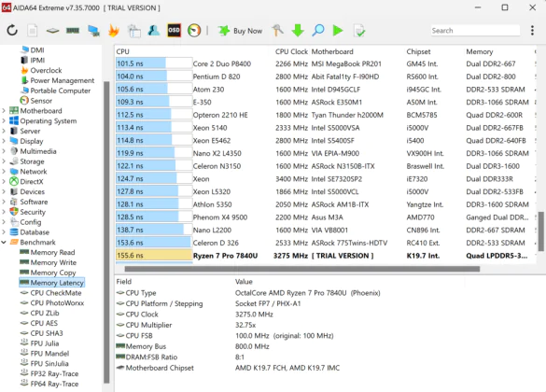The image size is (546, 392).
Task: Select the Core 2 Duo P8400 row
Action: 326,63
